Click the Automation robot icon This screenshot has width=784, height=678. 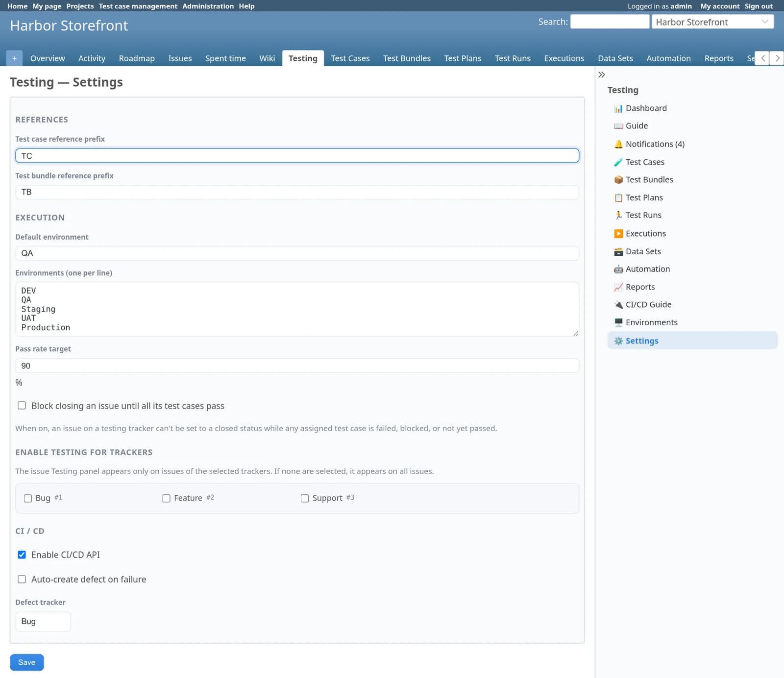point(618,269)
